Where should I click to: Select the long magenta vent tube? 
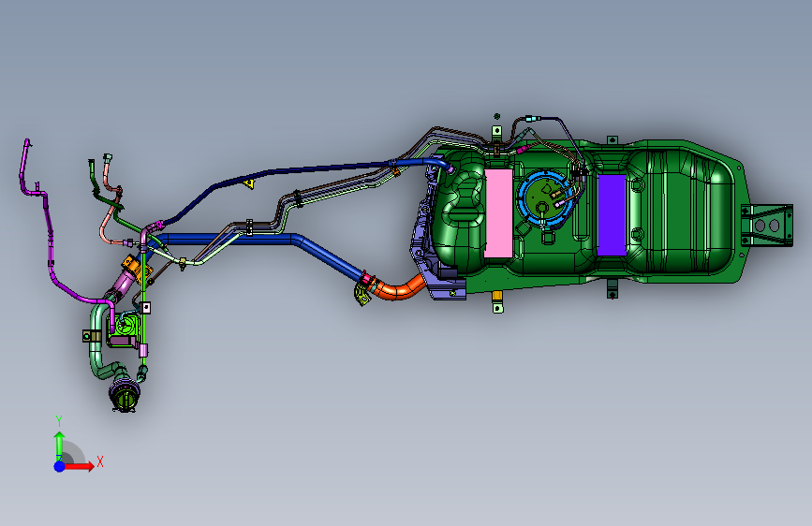50,245
